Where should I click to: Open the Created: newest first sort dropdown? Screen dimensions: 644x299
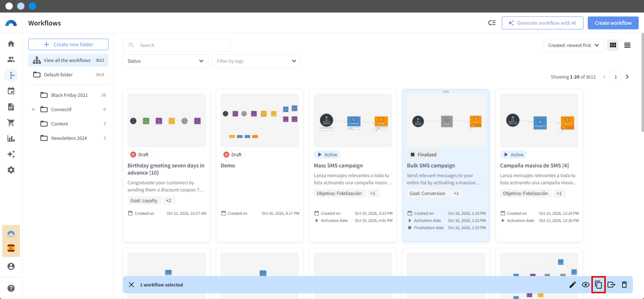pos(574,45)
